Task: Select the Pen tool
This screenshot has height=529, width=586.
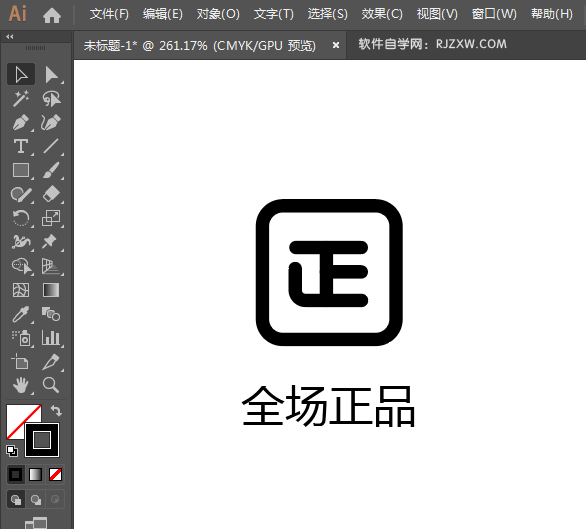Action: (x=21, y=122)
